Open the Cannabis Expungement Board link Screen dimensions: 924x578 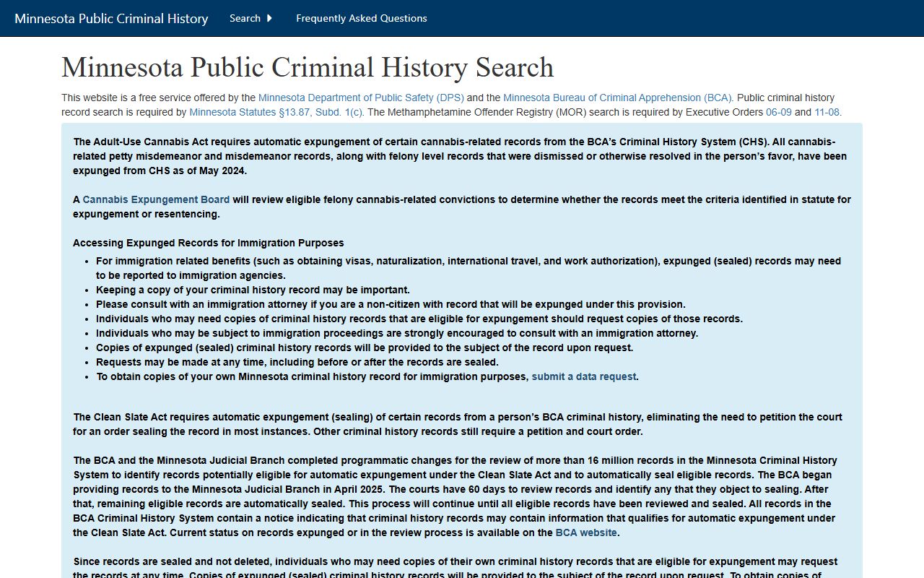156,199
